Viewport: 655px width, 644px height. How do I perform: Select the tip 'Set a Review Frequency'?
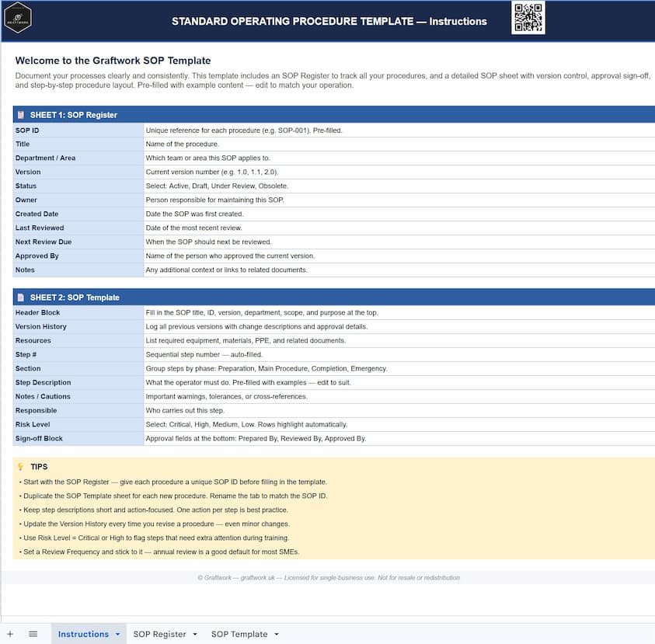click(x=159, y=552)
